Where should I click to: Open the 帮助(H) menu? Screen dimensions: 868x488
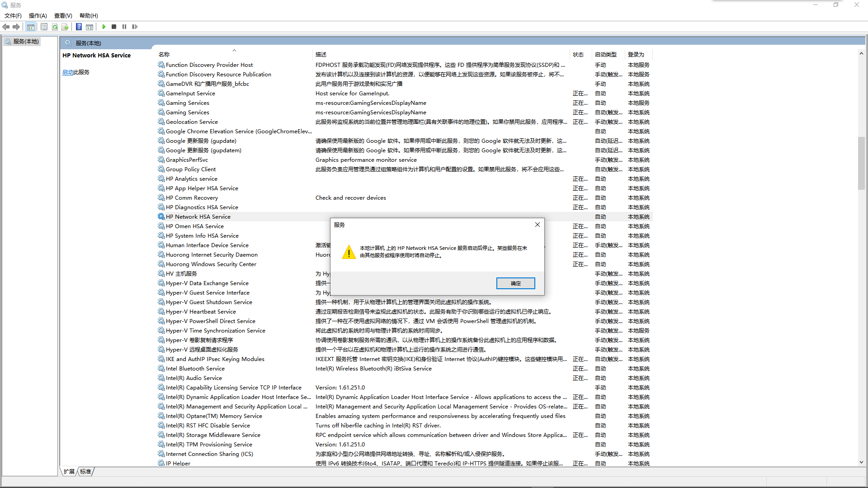click(89, 15)
